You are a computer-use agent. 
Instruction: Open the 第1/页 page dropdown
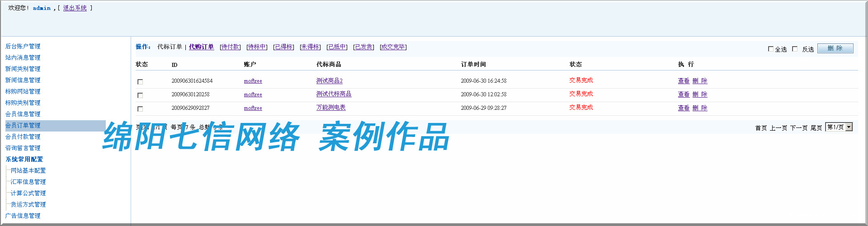849,127
